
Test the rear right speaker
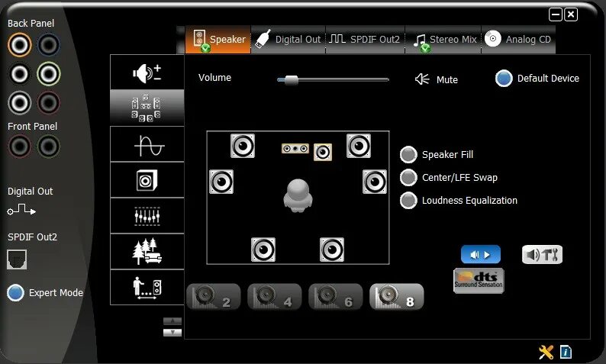click(x=332, y=250)
